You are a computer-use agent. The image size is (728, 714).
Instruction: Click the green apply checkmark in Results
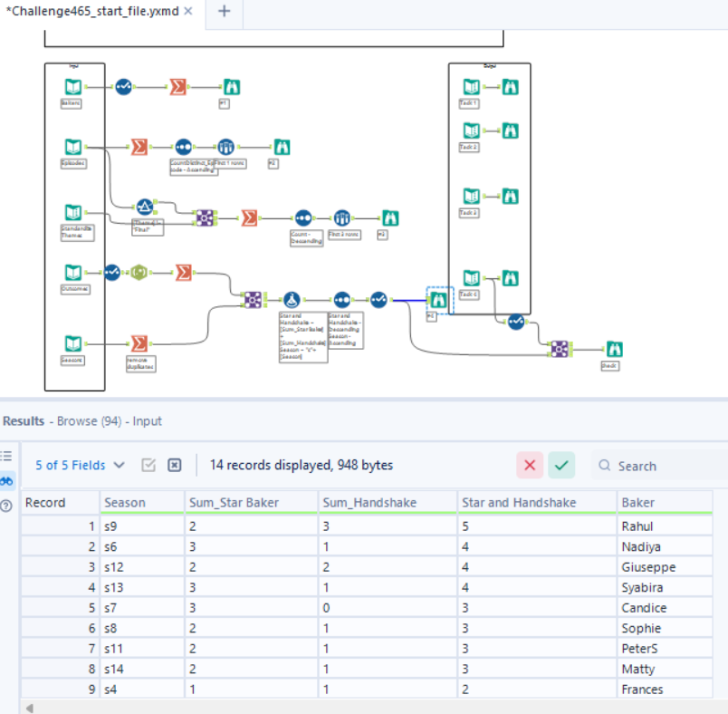click(x=561, y=465)
